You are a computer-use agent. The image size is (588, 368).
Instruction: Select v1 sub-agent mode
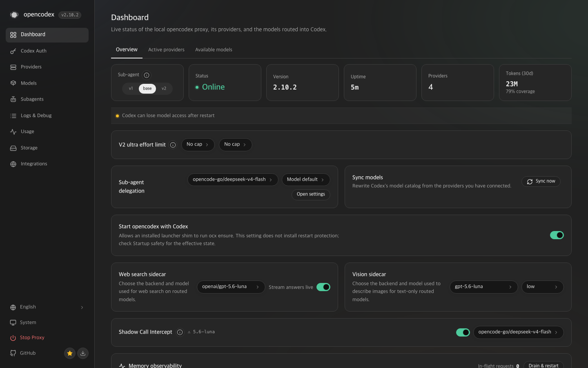131,89
